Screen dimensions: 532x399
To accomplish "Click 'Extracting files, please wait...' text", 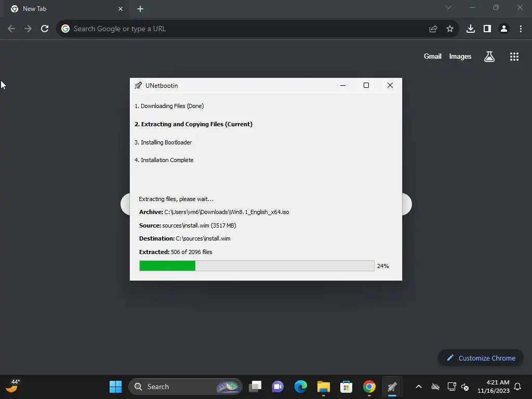I will 176,199.
